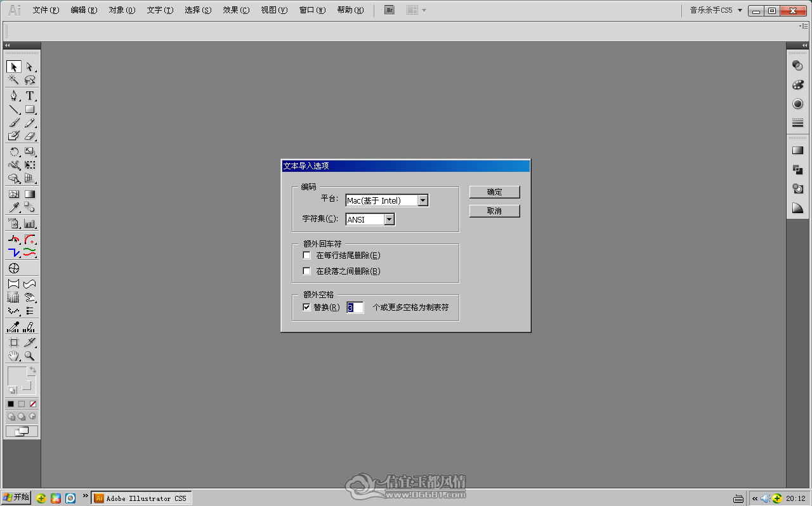Select the Pencil tool

tap(30, 122)
